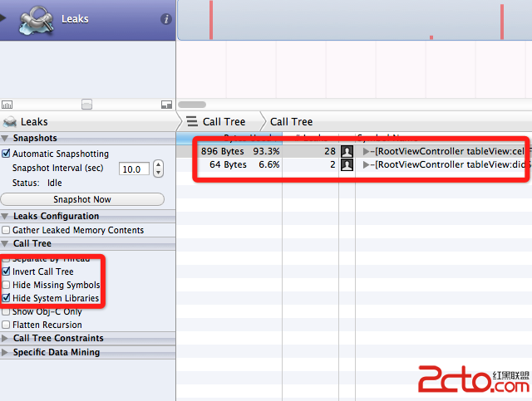Click the Leaks instrument icon
This screenshot has height=401, width=532.
[x=37, y=19]
